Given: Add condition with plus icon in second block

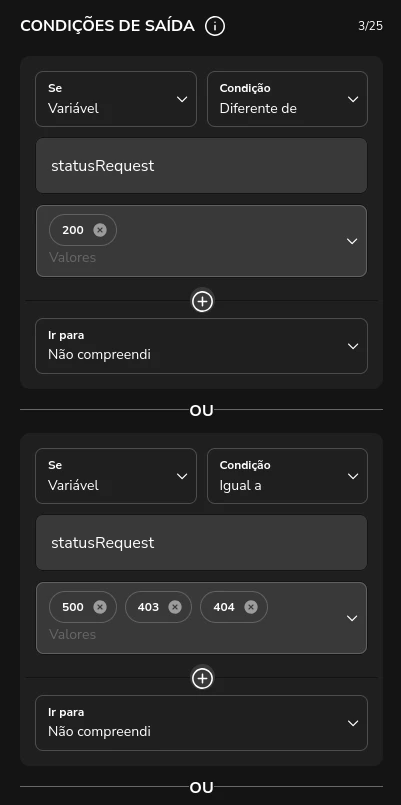Looking at the screenshot, I should 202,679.
